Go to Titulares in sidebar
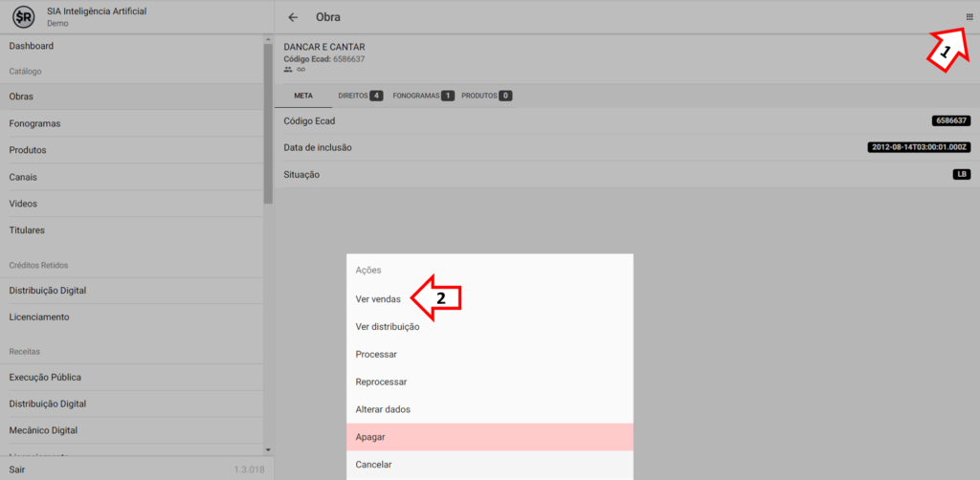Screen dimensions: 980x480 (x=27, y=230)
